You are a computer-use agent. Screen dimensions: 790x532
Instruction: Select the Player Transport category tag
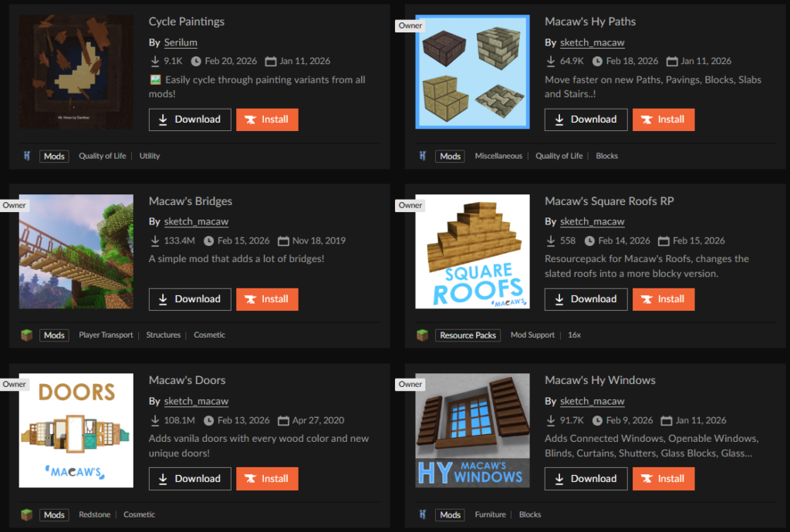pos(106,335)
